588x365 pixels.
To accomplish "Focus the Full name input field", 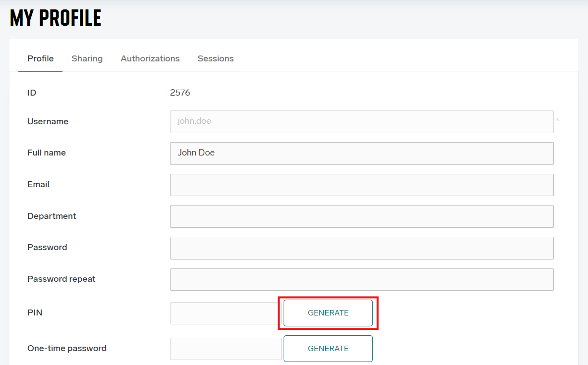I will (361, 153).
